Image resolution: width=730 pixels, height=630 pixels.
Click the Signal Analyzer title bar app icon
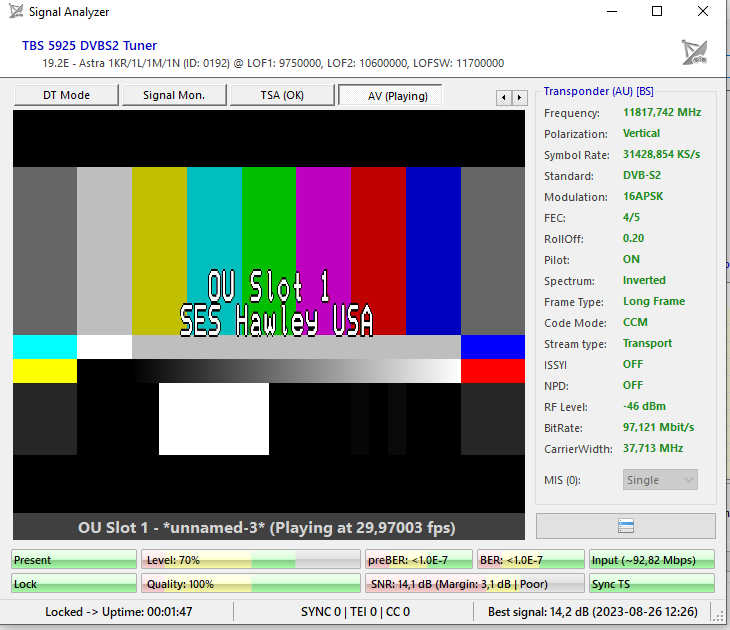[16, 11]
